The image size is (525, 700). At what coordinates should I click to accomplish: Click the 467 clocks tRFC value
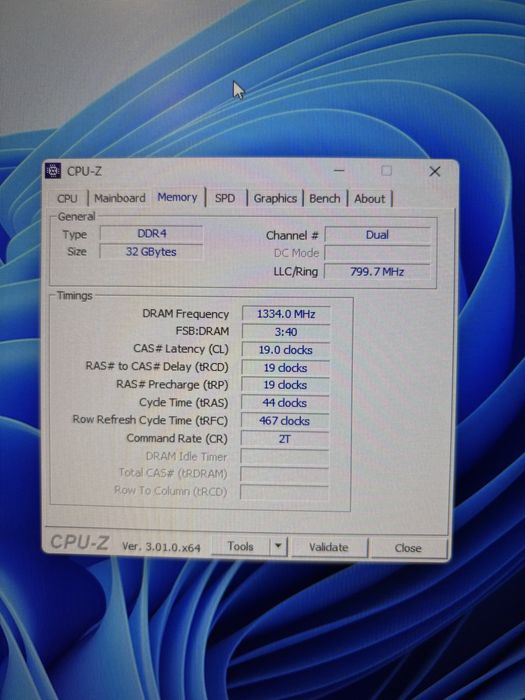click(x=285, y=421)
